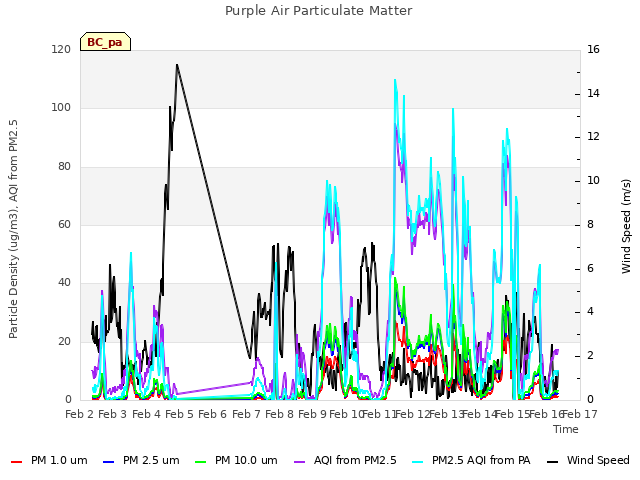Click the Feb 7 x-axis tick label
Screen dimensions: 640x480
246,414
